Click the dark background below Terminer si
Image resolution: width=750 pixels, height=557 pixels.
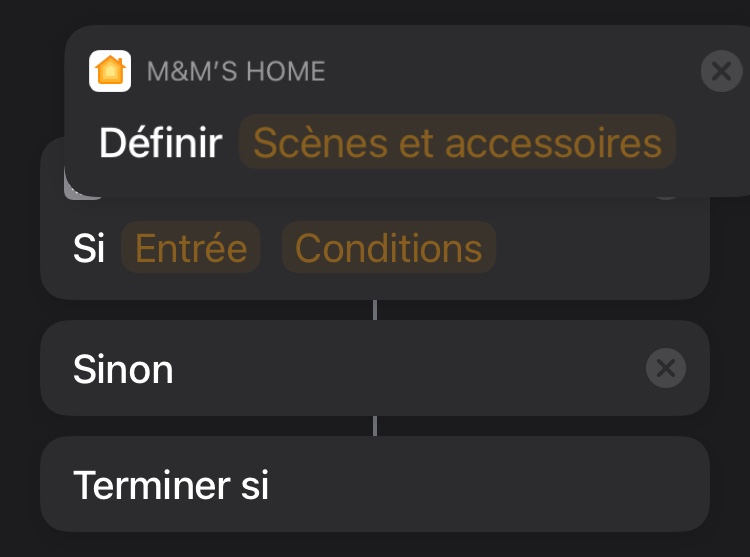[x=375, y=545]
